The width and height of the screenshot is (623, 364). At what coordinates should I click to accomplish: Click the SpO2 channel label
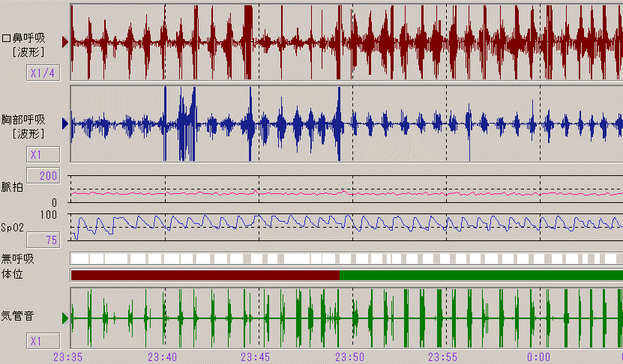point(12,228)
